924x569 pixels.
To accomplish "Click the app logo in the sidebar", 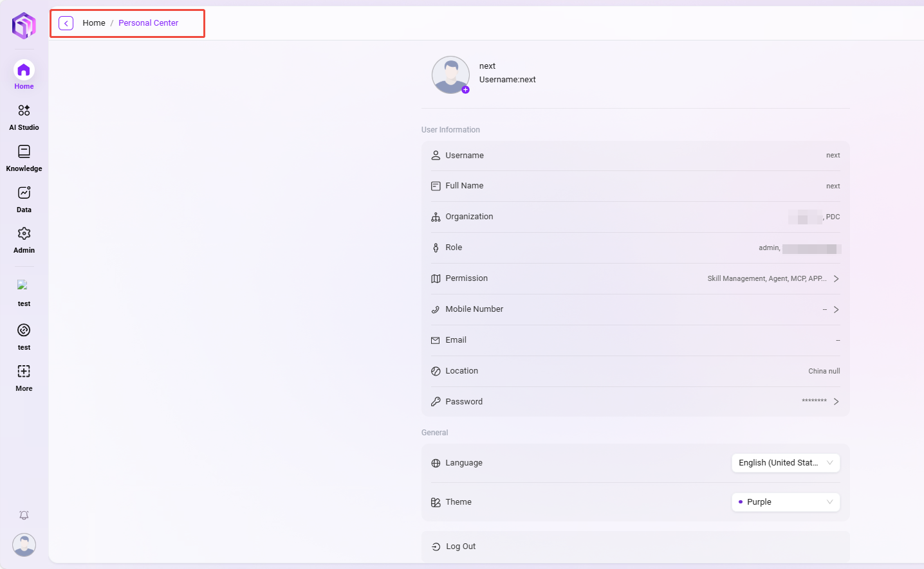I will 24,26.
